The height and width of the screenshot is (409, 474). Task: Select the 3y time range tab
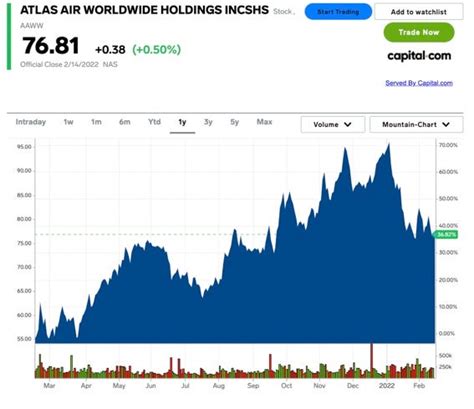coord(208,122)
